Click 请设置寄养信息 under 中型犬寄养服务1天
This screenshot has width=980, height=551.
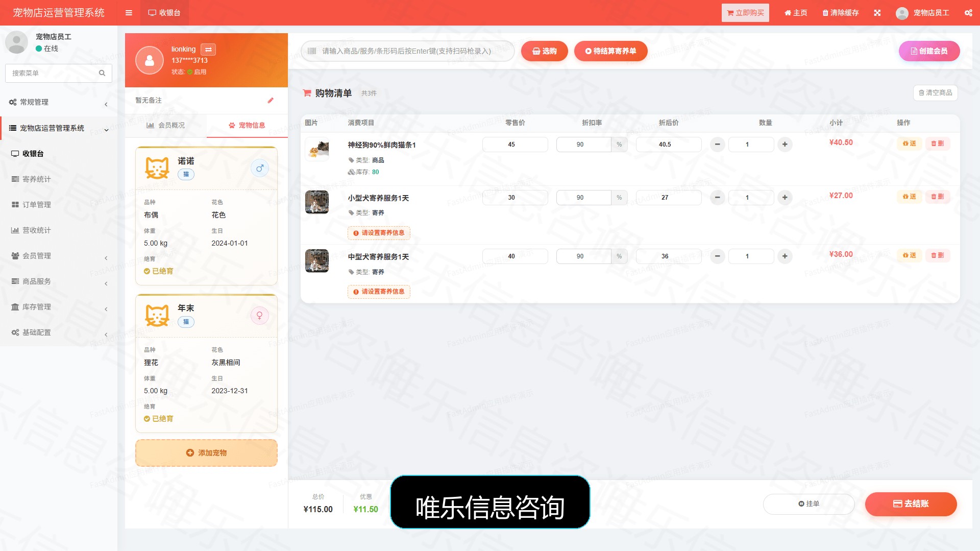coord(379,292)
